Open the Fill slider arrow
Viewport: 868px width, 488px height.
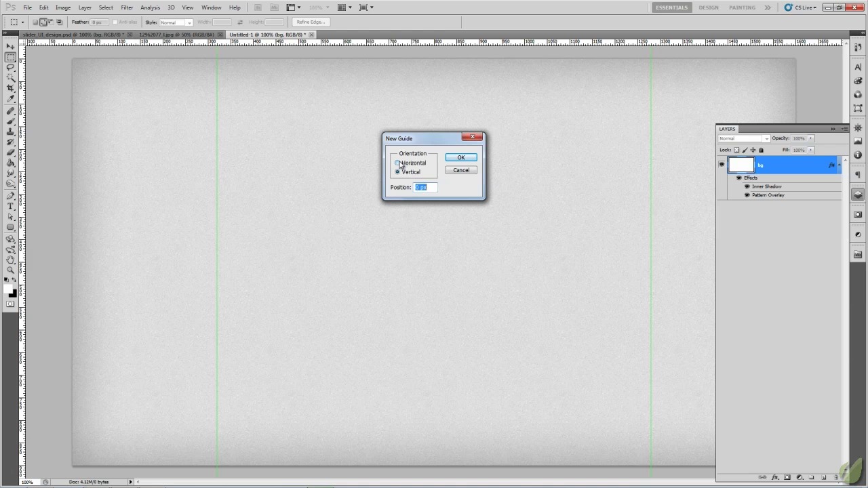pos(810,150)
